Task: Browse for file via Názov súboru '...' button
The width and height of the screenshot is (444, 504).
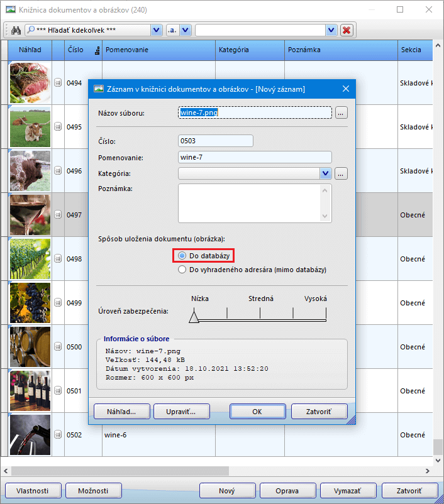Action: click(341, 113)
